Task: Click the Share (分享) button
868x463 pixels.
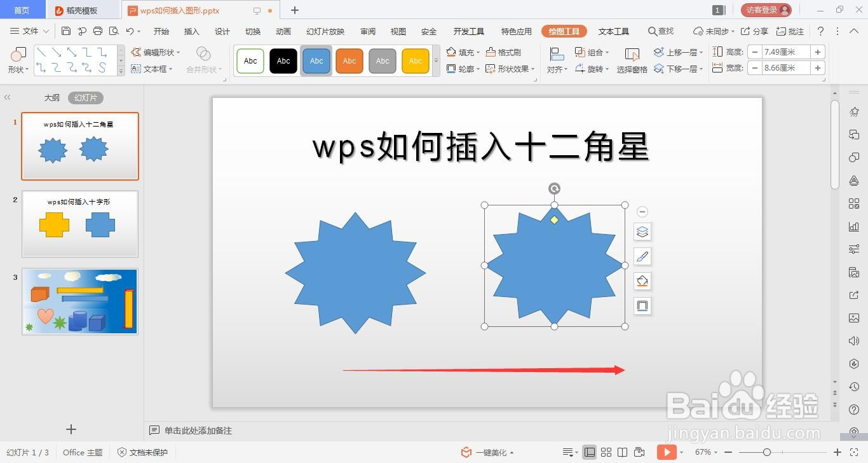Action: coord(754,31)
